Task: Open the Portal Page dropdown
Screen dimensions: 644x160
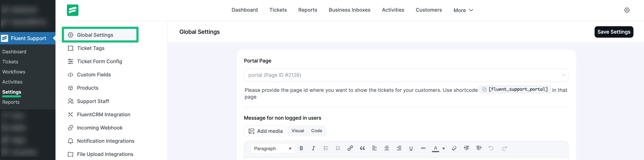Action: tap(406, 75)
